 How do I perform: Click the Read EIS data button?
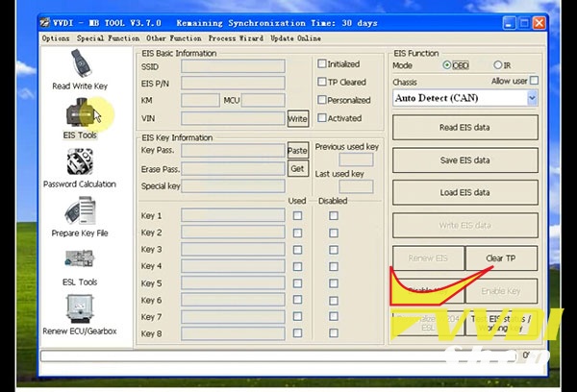tap(464, 128)
